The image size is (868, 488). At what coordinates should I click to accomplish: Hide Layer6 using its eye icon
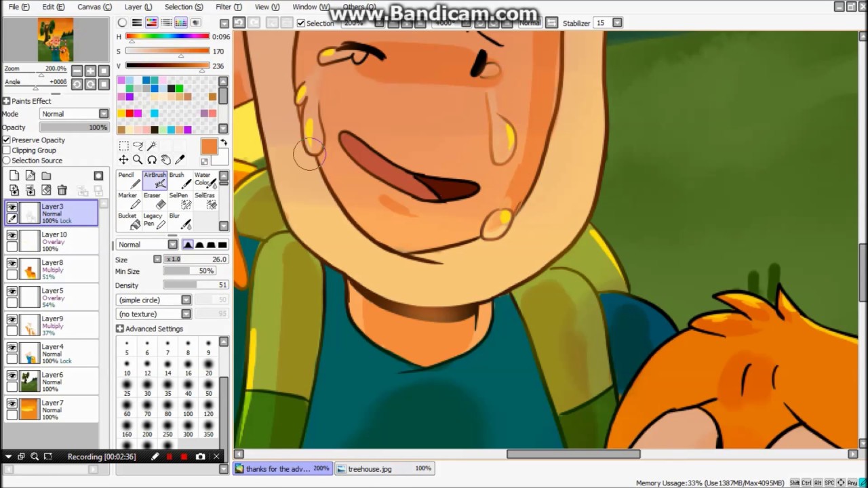(x=12, y=375)
